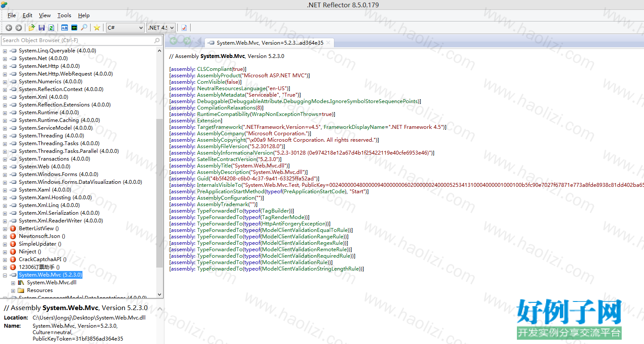644x344 pixels.
Task: Expand the System.Linq.Queryable tree node
Action: tap(5, 51)
